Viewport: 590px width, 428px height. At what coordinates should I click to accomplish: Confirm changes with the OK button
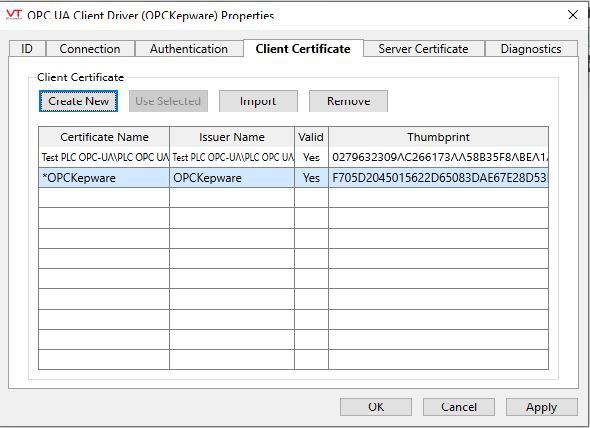[376, 407]
